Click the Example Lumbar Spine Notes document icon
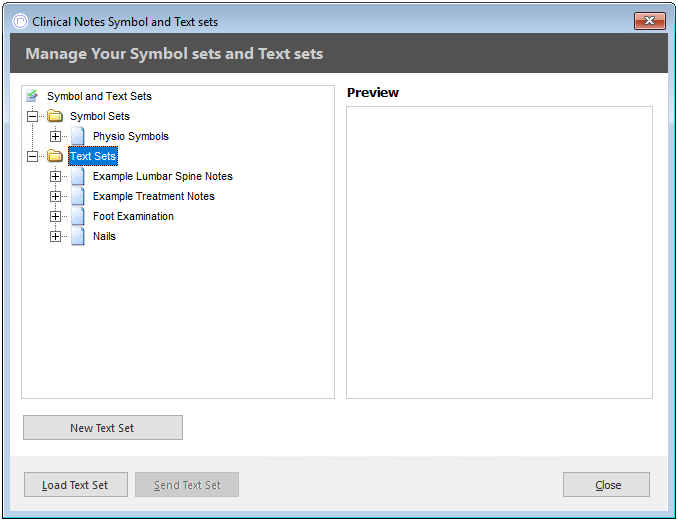678x521 pixels. pos(78,176)
